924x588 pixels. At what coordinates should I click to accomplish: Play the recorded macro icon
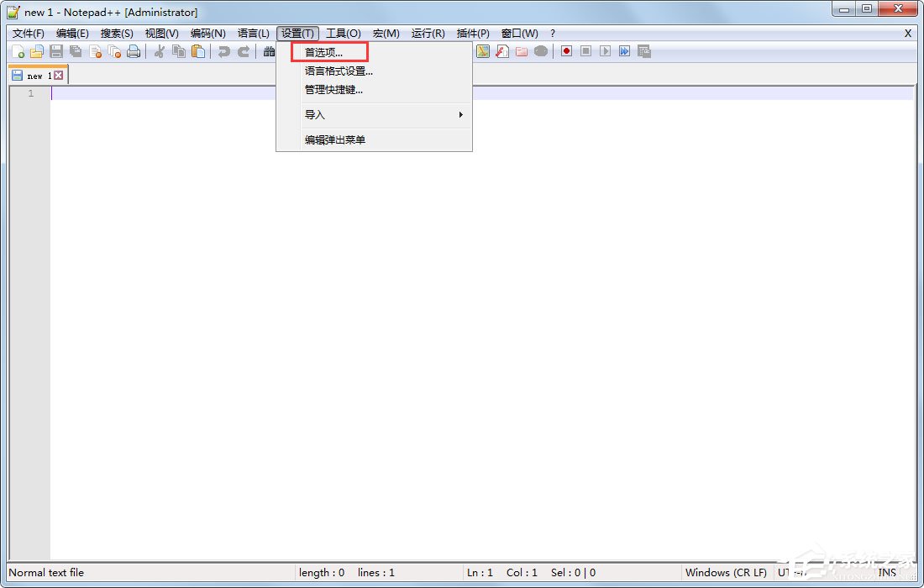click(606, 50)
